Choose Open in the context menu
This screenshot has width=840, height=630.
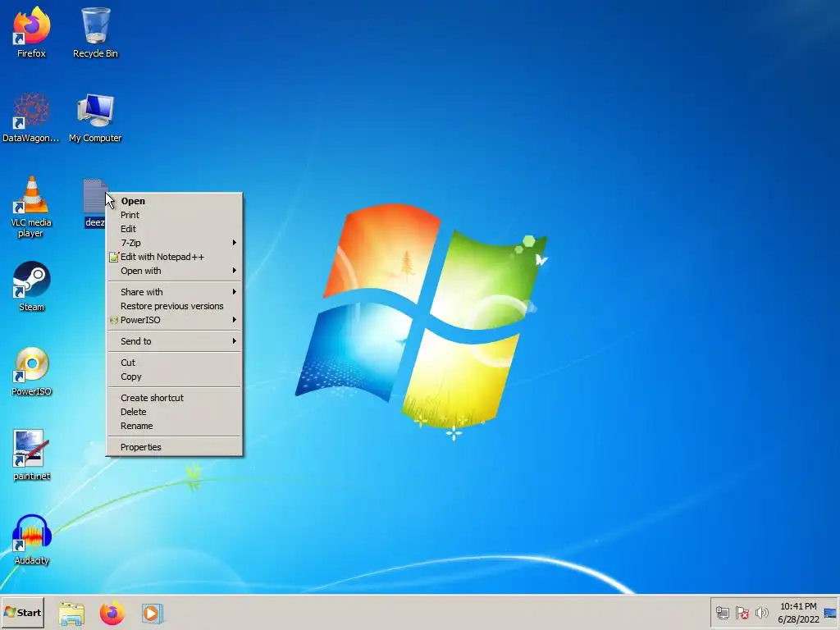[x=174, y=201]
